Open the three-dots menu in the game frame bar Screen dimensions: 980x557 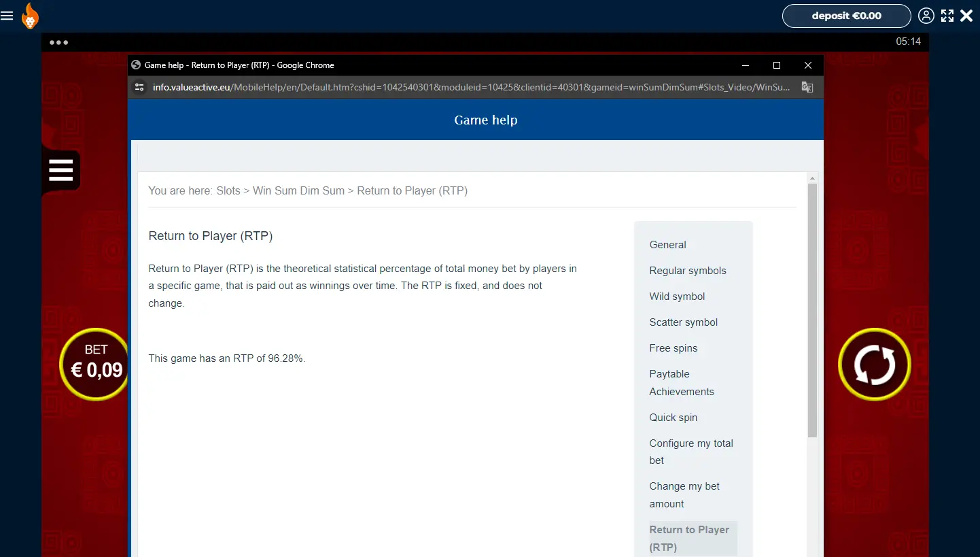coord(59,42)
